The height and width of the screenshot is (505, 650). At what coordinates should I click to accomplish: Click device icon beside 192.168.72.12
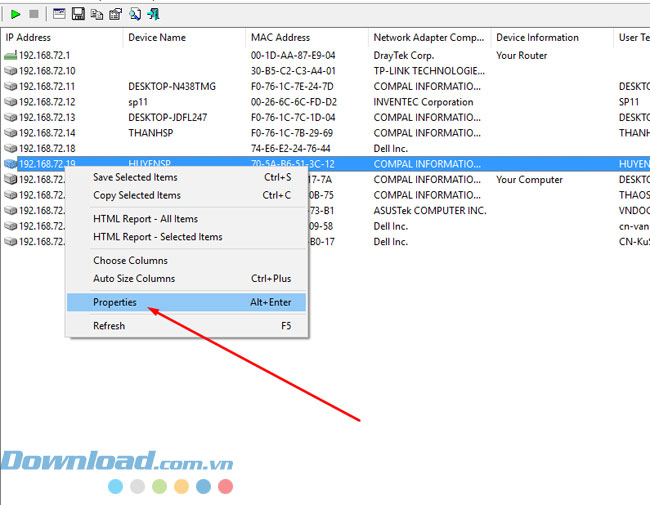click(x=10, y=102)
